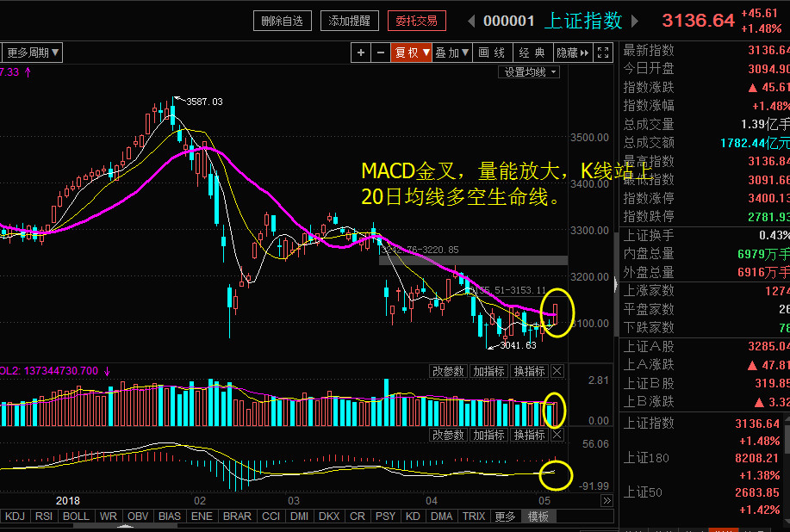Click 删除自选 button
Viewport: 790px width, 532px height.
[x=283, y=22]
